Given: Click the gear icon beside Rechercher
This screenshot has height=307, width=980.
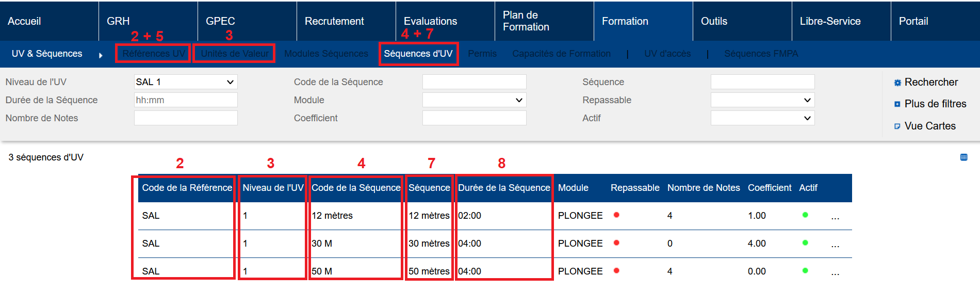Looking at the screenshot, I should (x=897, y=83).
